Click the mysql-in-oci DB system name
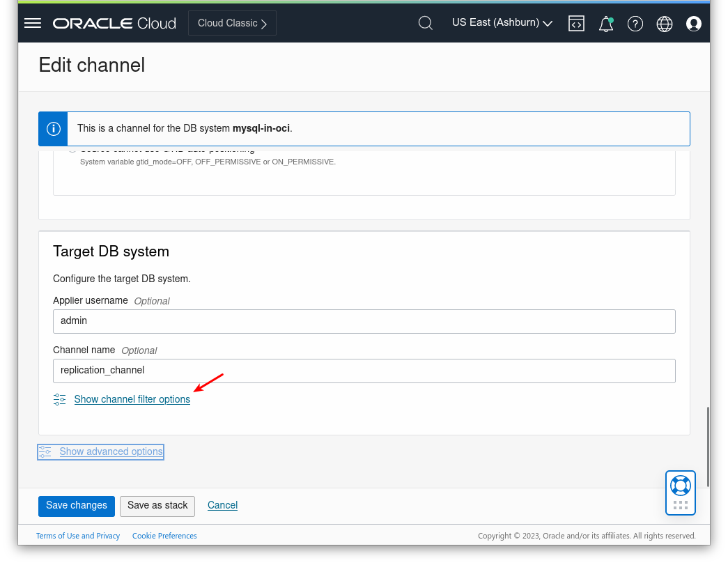The width and height of the screenshot is (728, 565). (261, 128)
